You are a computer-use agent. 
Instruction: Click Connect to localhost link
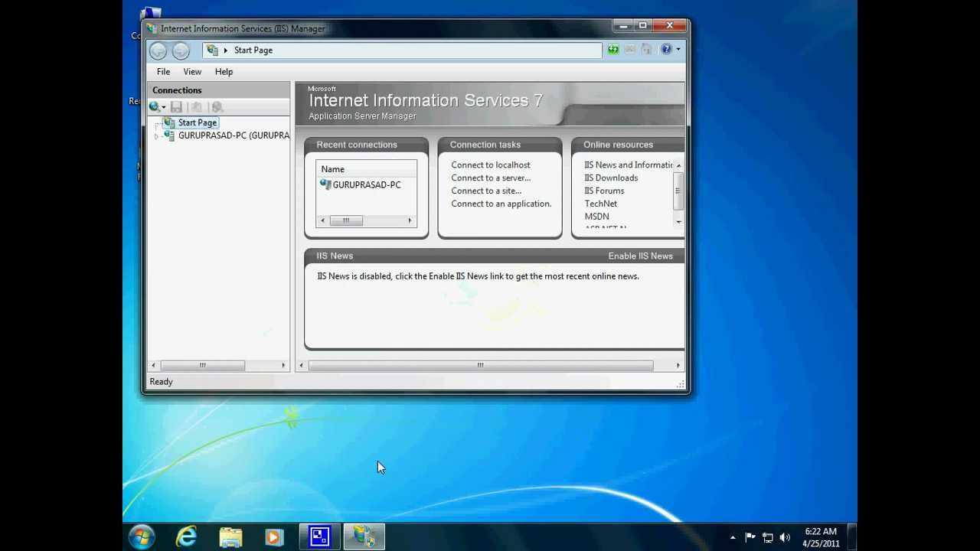491,165
